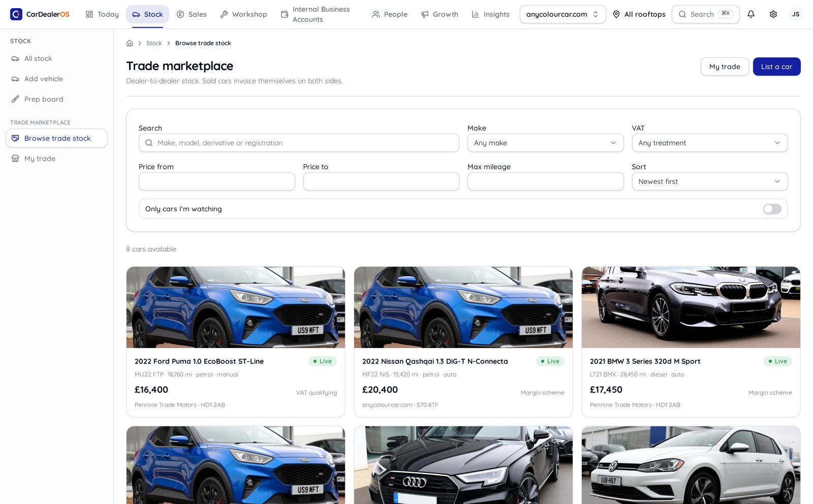813x504 pixels.
Task: Click the My trade header button
Action: [725, 67]
